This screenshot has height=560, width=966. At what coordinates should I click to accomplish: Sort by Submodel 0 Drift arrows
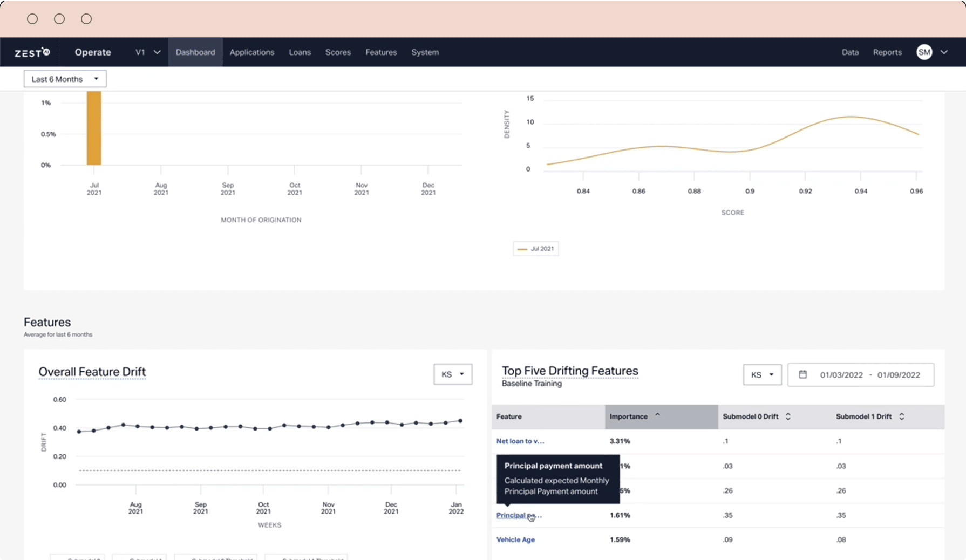click(x=788, y=416)
